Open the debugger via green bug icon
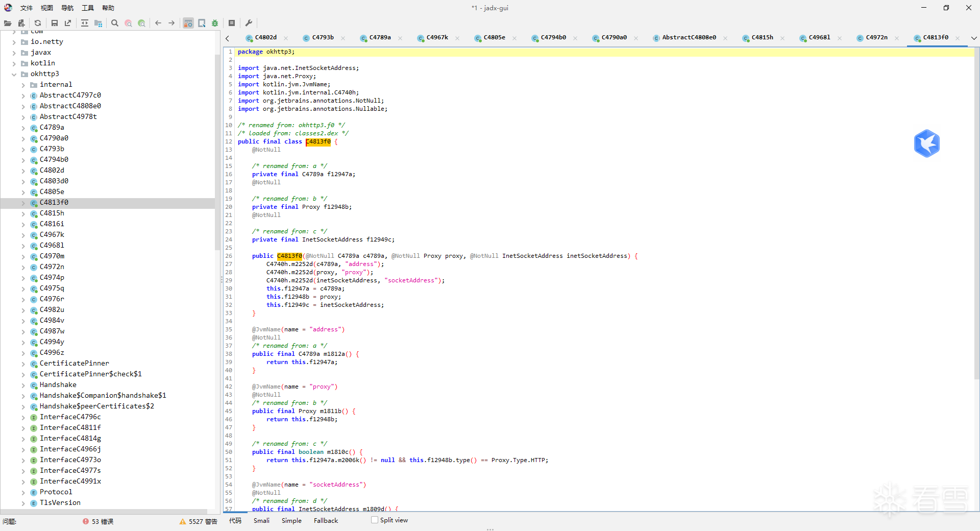This screenshot has width=980, height=531. click(215, 23)
